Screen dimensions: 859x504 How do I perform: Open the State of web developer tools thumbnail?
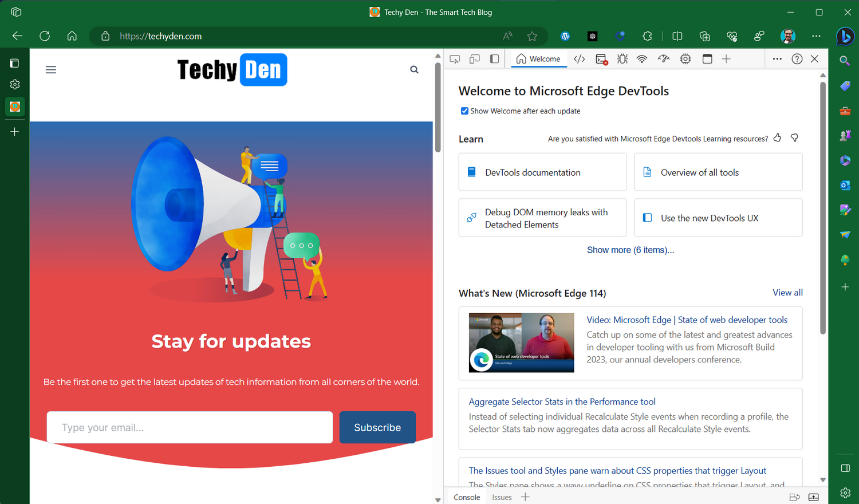[521, 342]
